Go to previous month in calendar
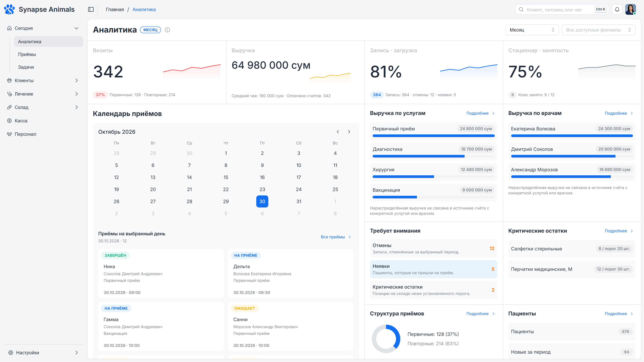This screenshot has height=362, width=644. [338, 132]
